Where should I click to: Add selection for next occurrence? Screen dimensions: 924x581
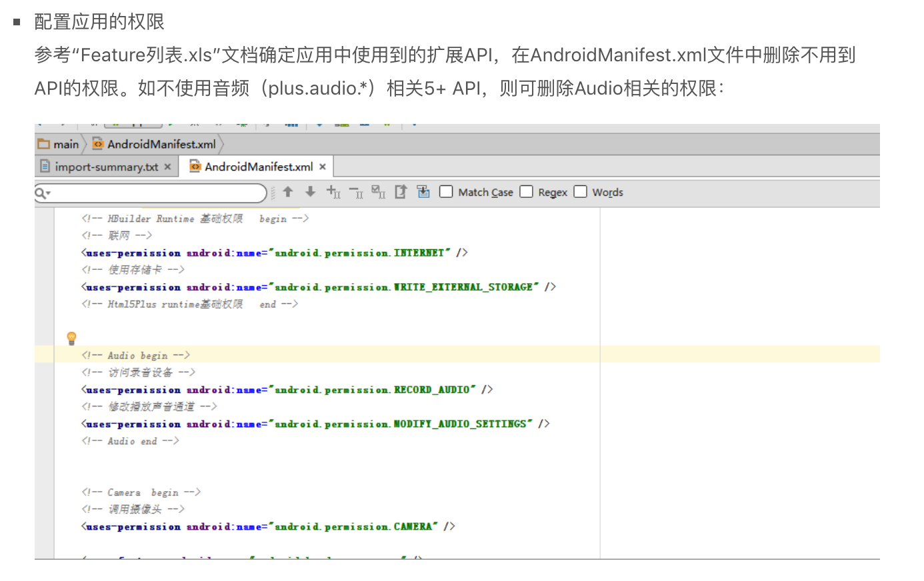tap(333, 193)
